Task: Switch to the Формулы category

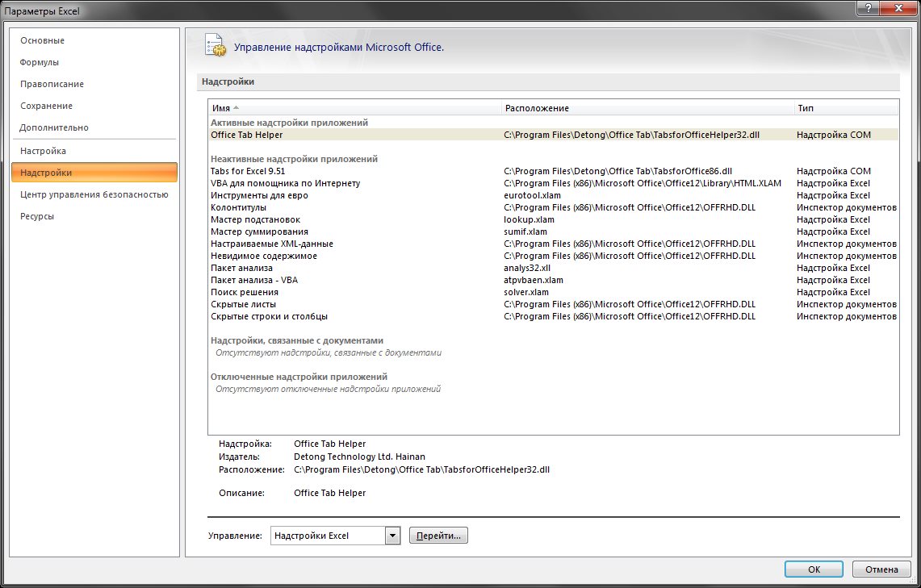Action: (40, 62)
